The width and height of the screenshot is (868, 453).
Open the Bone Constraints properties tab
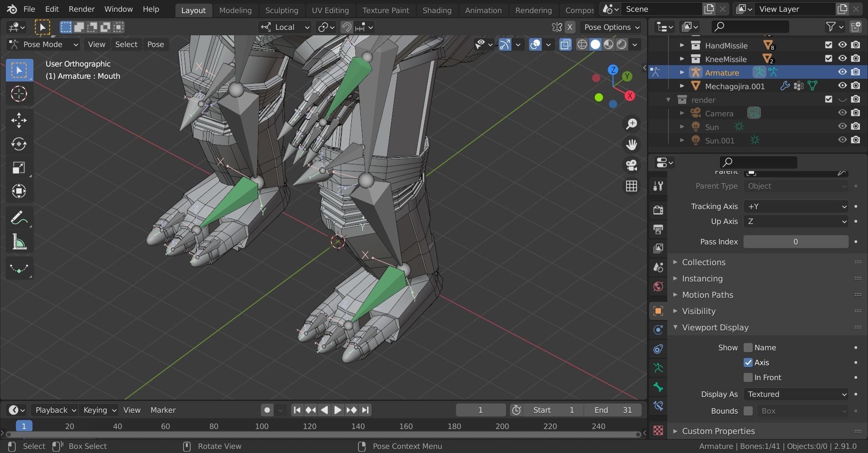[x=658, y=406]
